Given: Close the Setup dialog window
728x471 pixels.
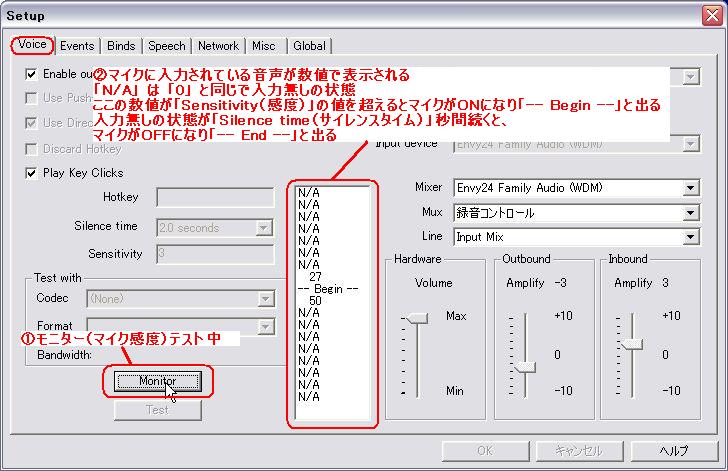Looking at the screenshot, I should point(710,12).
